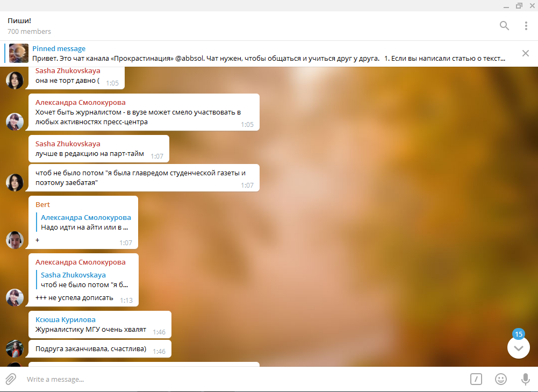The image size is (538, 392).
Task: Click Ксюша Курилова's avatar photo
Action: (x=15, y=348)
